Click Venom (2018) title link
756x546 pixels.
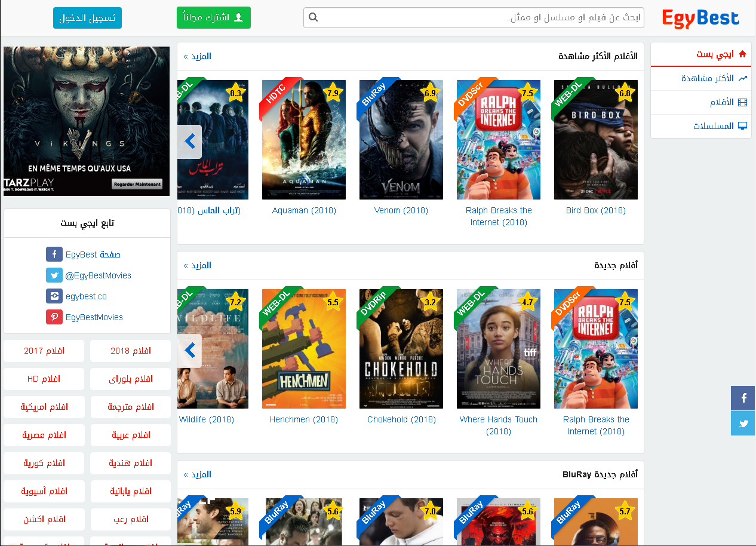tap(401, 210)
